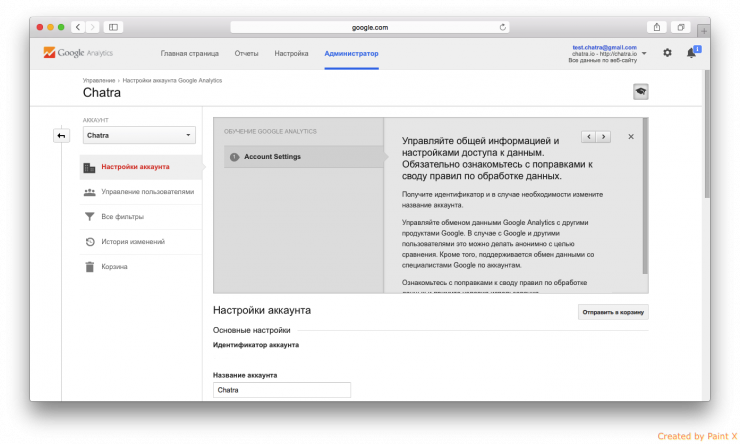Click Safari forward navigation button
This screenshot has height=444, width=740.
(92, 27)
